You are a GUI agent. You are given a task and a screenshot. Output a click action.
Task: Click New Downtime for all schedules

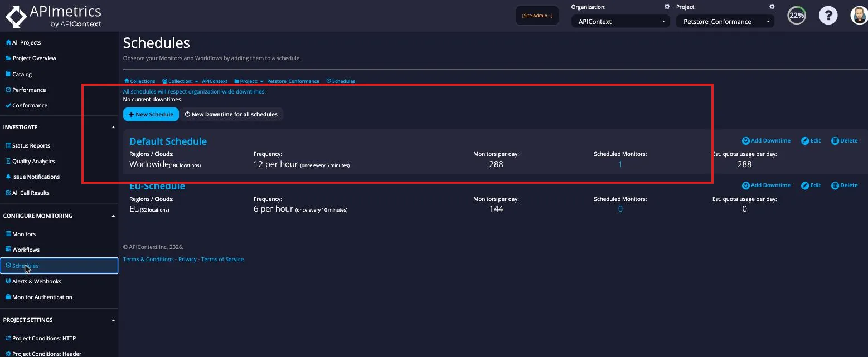click(x=231, y=114)
